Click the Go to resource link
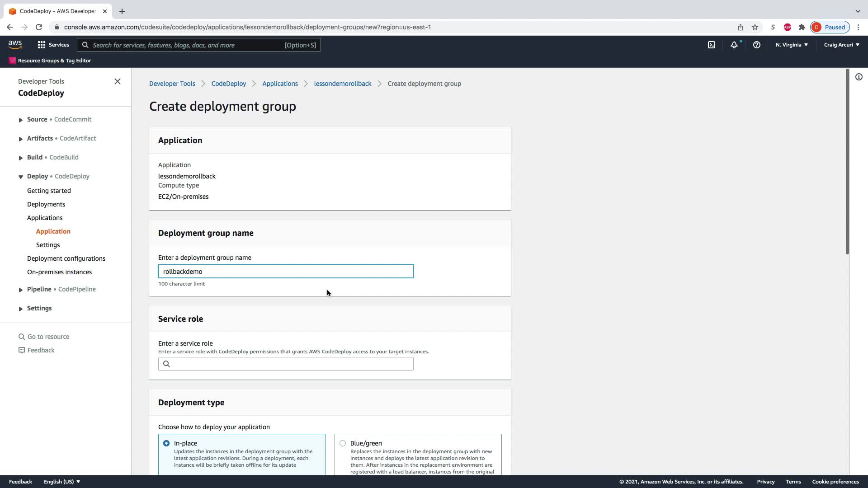 point(48,337)
